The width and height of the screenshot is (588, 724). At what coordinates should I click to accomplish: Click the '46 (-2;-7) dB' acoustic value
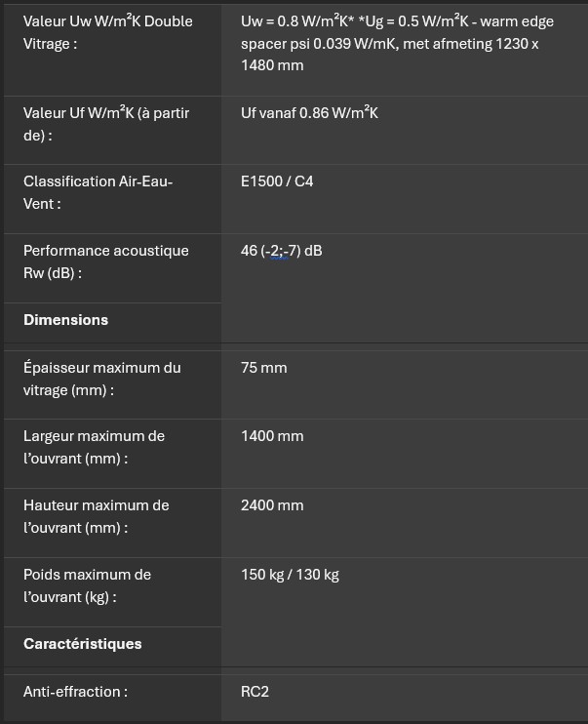tap(281, 251)
